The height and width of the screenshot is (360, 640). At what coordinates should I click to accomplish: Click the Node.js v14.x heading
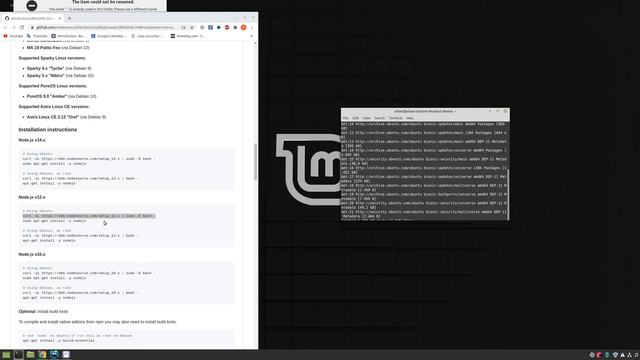point(32,140)
